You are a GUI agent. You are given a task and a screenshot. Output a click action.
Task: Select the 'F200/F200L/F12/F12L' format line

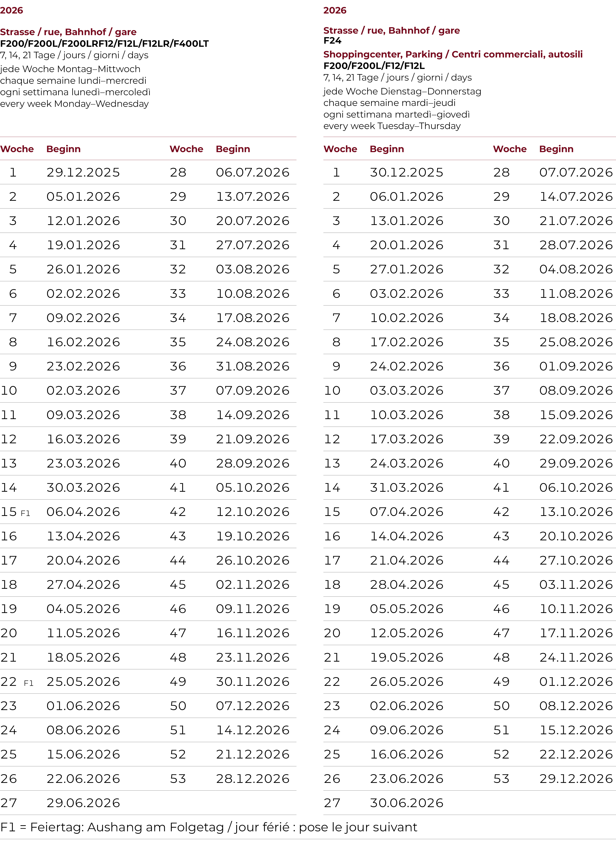click(374, 66)
